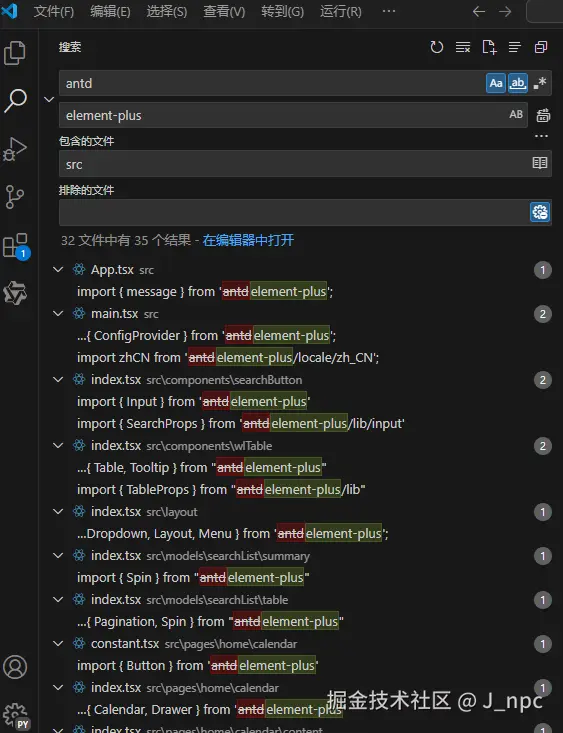Go forward using the right arrow
563x733 pixels.
505,11
